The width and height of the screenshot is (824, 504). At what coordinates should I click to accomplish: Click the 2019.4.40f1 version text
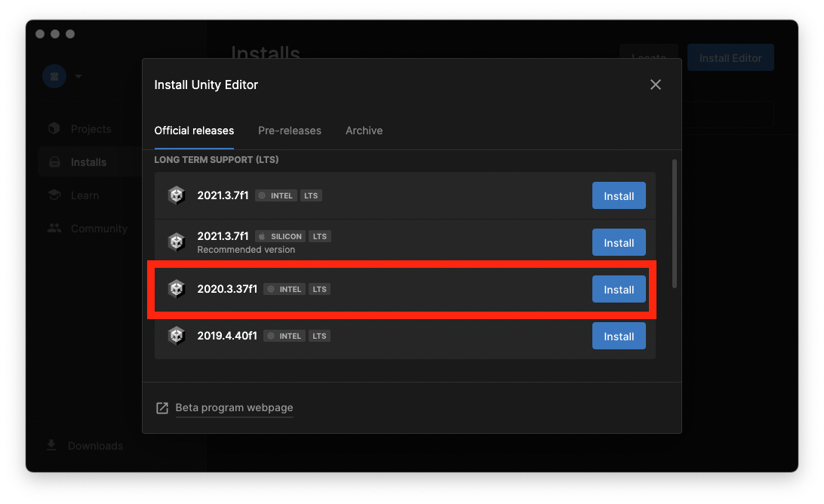coord(227,336)
